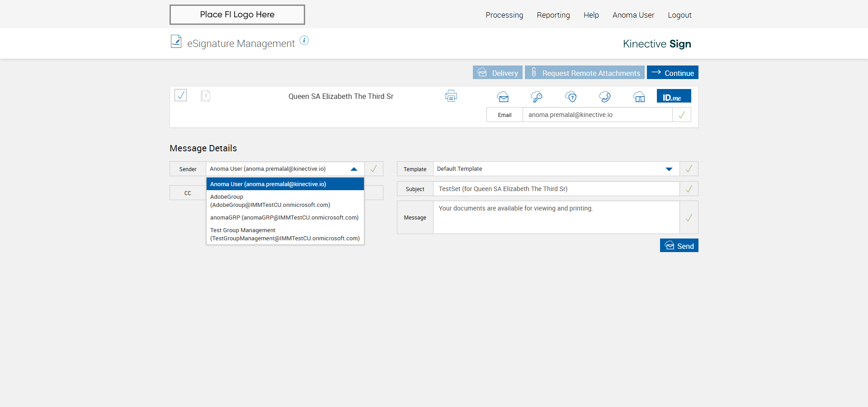Click the printer icon for Queen SA Elizabeth
This screenshot has height=407, width=868.
[451, 96]
